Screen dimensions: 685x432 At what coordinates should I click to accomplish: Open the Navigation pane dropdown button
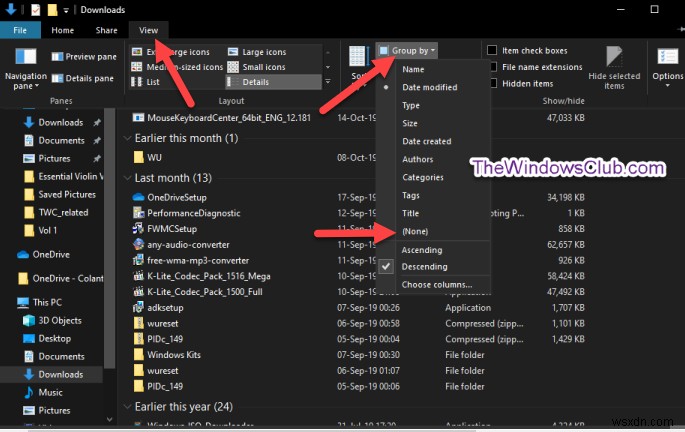click(x=26, y=69)
